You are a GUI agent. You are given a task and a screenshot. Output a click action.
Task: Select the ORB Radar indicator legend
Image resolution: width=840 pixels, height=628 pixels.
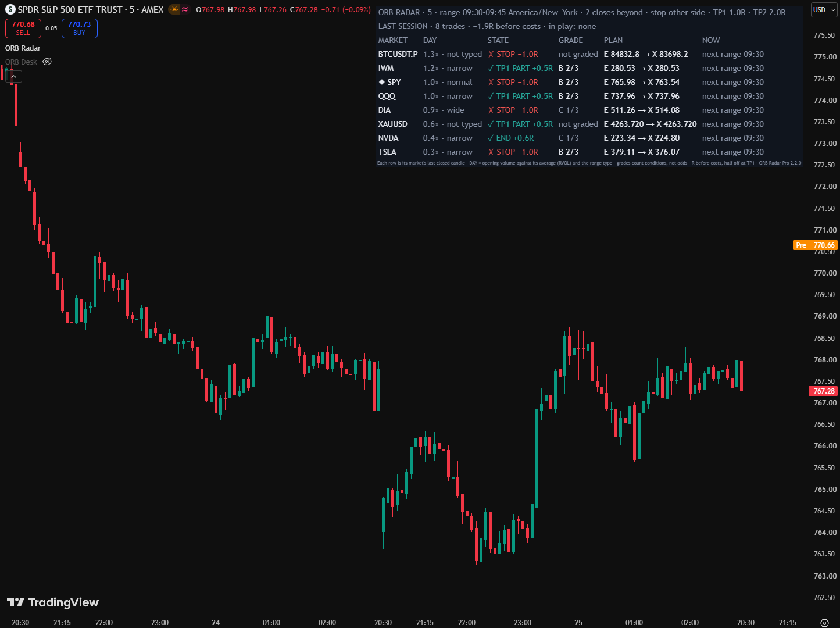point(23,48)
